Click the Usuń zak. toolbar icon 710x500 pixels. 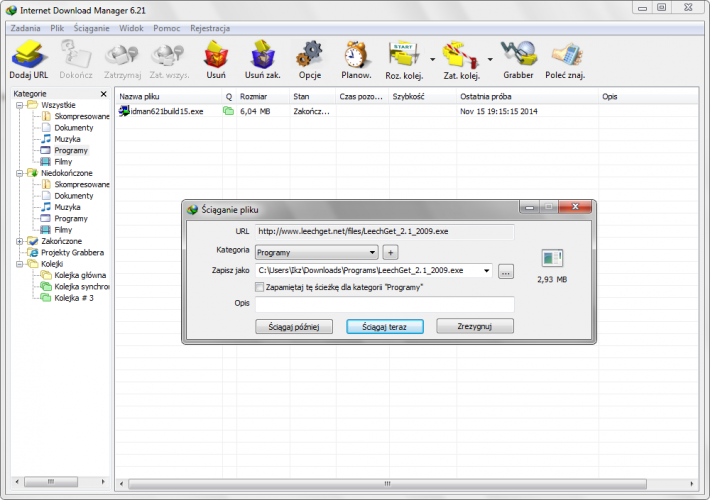tap(263, 54)
